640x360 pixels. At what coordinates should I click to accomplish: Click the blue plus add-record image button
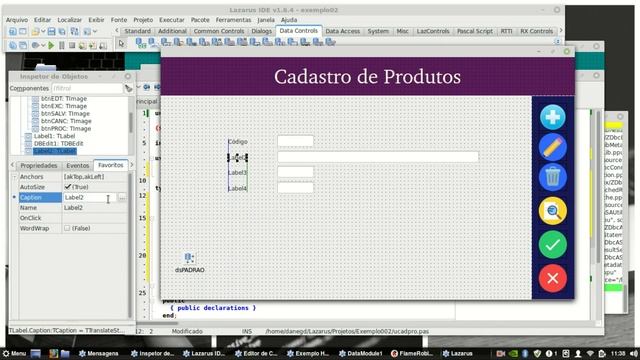coord(553,117)
